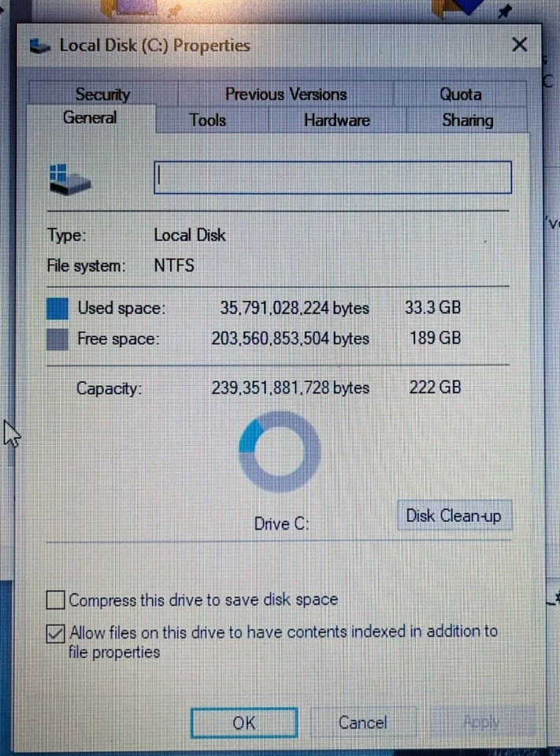Click the '33.3 GB' value
Image resolution: width=560 pixels, height=756 pixels.
(x=432, y=308)
